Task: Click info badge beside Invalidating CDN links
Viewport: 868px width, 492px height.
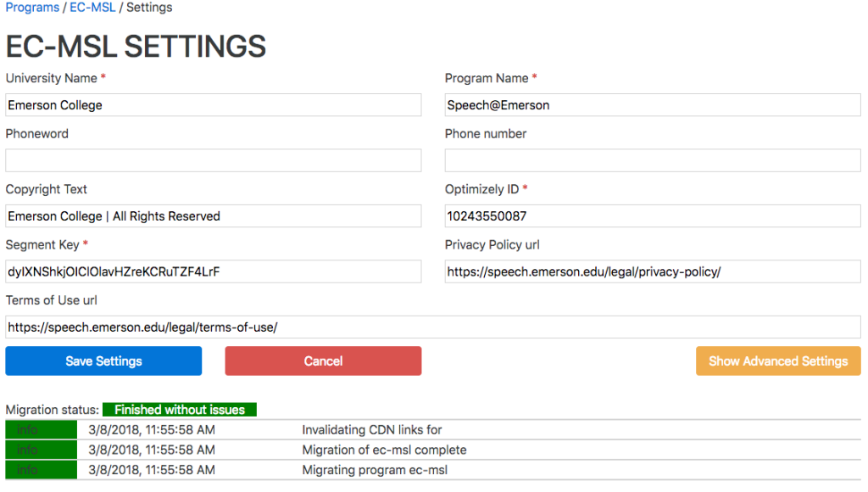Action: point(41,430)
